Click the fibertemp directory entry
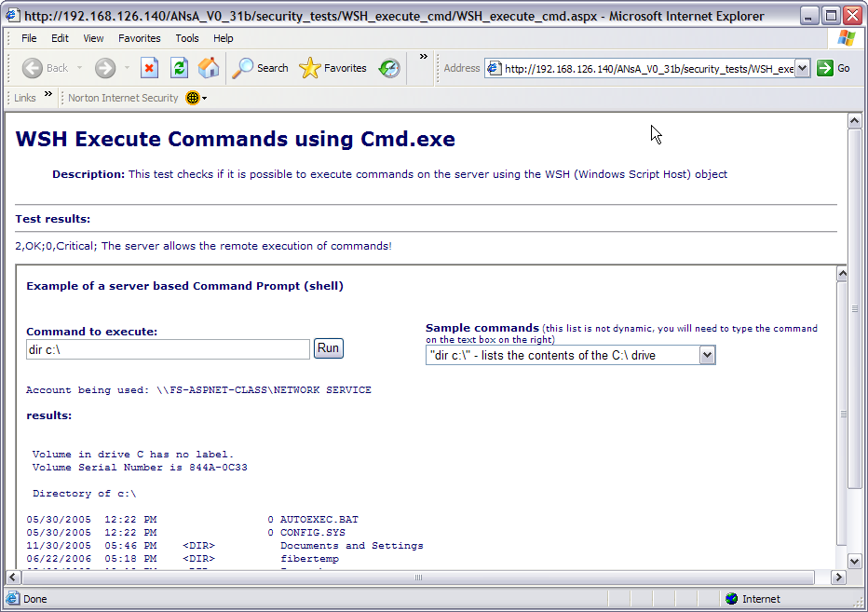 pos(309,559)
